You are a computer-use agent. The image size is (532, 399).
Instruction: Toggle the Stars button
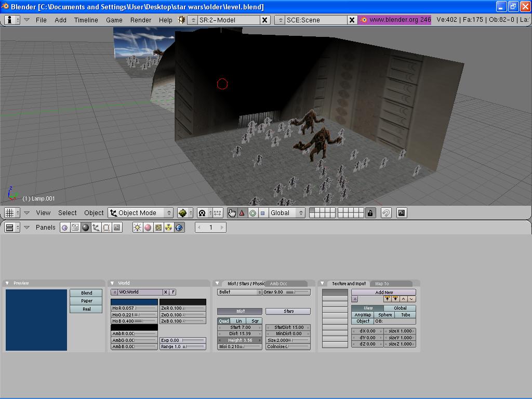pyautogui.click(x=288, y=311)
